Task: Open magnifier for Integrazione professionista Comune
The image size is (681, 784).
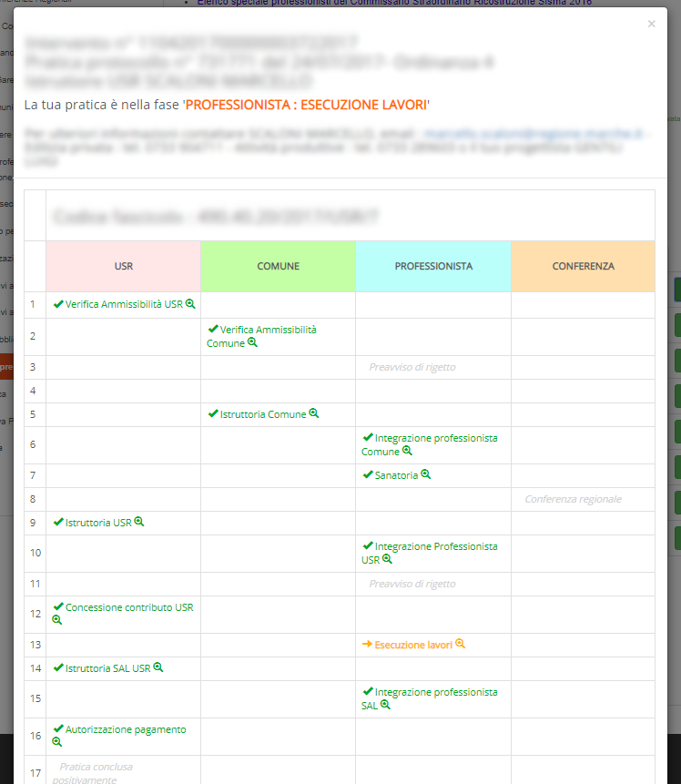Action: click(408, 451)
